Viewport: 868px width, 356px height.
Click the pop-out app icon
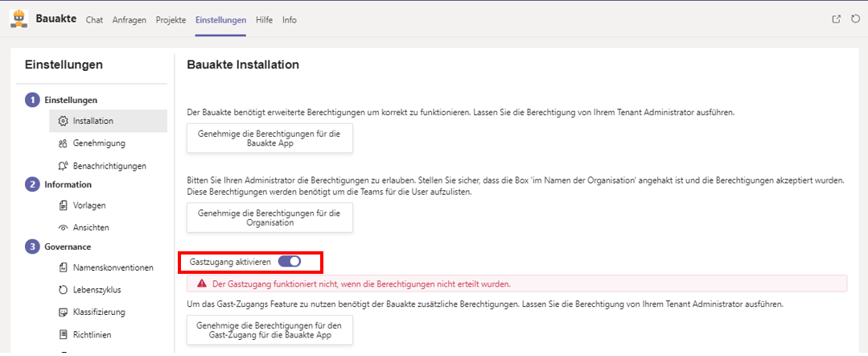point(837,19)
